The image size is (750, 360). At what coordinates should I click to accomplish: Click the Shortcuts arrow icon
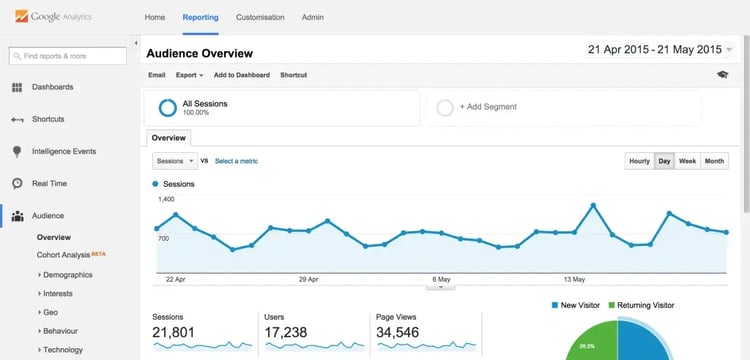pyautogui.click(x=17, y=120)
